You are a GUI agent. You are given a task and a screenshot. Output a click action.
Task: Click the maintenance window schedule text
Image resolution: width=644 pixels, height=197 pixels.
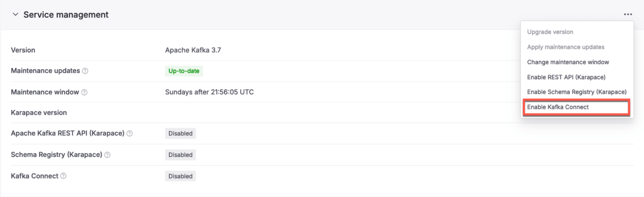point(209,92)
